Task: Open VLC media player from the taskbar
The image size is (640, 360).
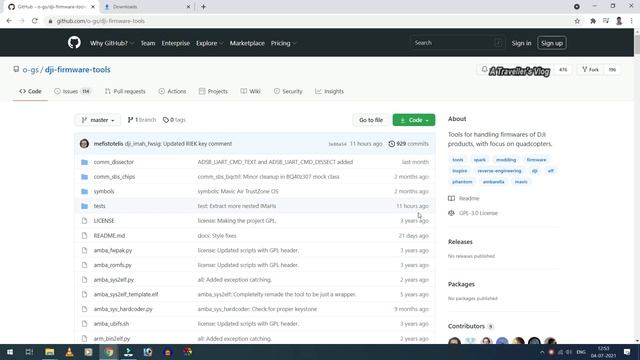Action: click(x=69, y=352)
